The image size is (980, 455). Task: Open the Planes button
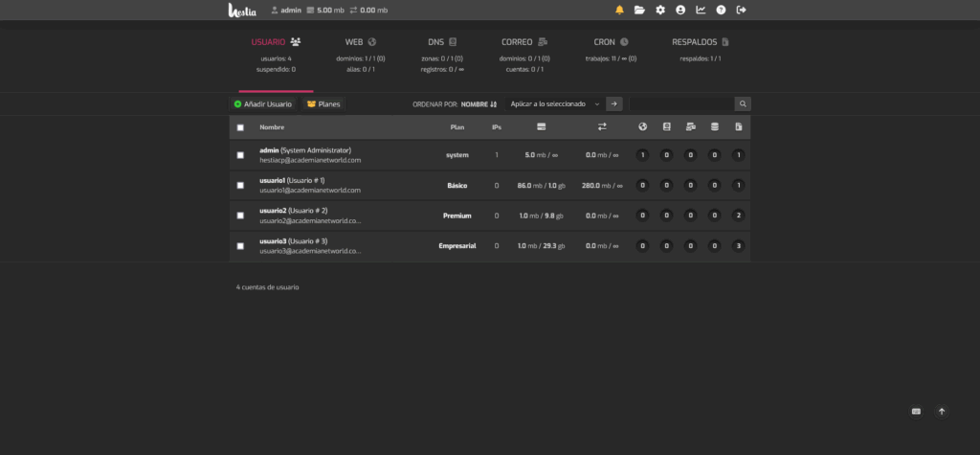coord(323,103)
